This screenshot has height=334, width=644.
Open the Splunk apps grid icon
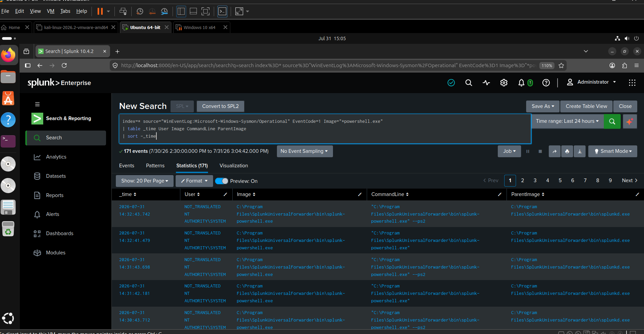(x=632, y=83)
